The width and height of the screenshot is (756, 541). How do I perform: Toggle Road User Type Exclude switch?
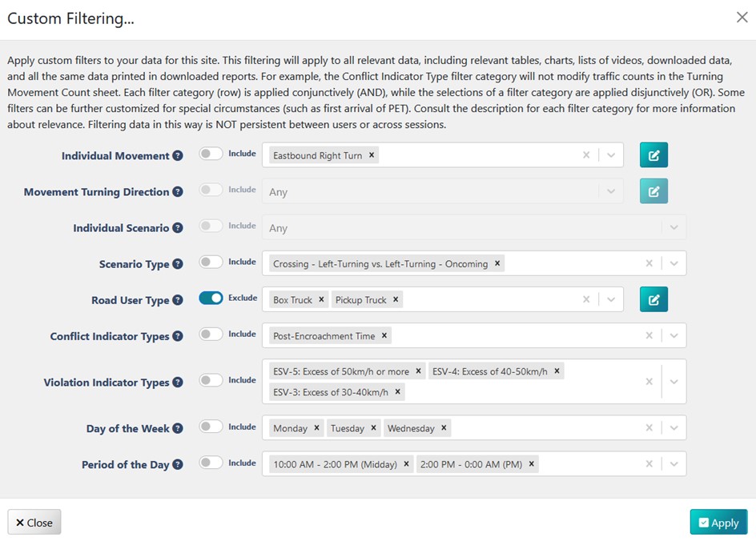coord(211,299)
